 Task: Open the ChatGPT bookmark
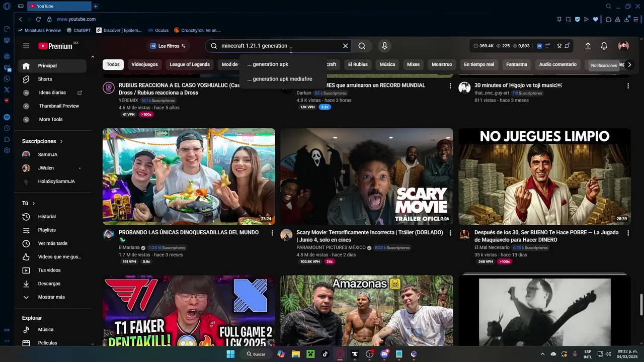tap(78, 30)
